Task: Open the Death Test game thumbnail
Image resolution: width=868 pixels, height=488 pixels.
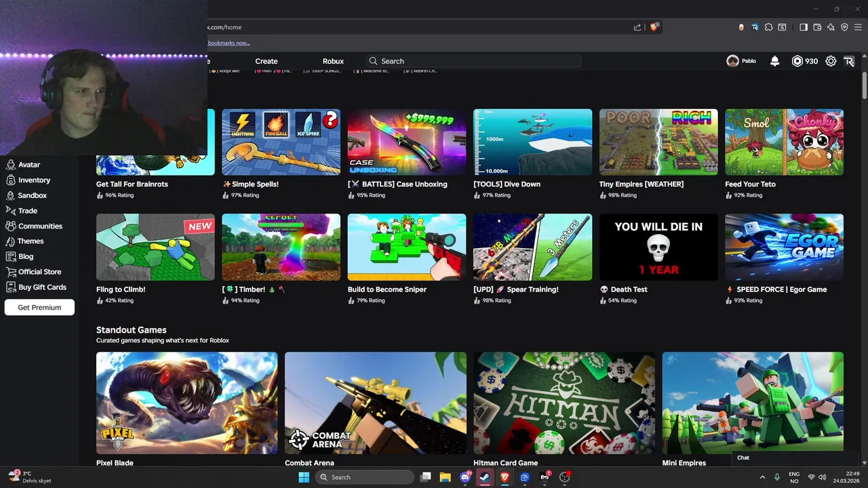Action: point(658,247)
